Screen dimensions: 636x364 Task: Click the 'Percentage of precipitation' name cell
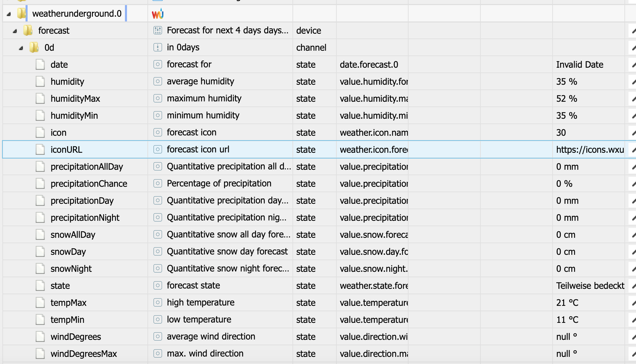coord(219,183)
